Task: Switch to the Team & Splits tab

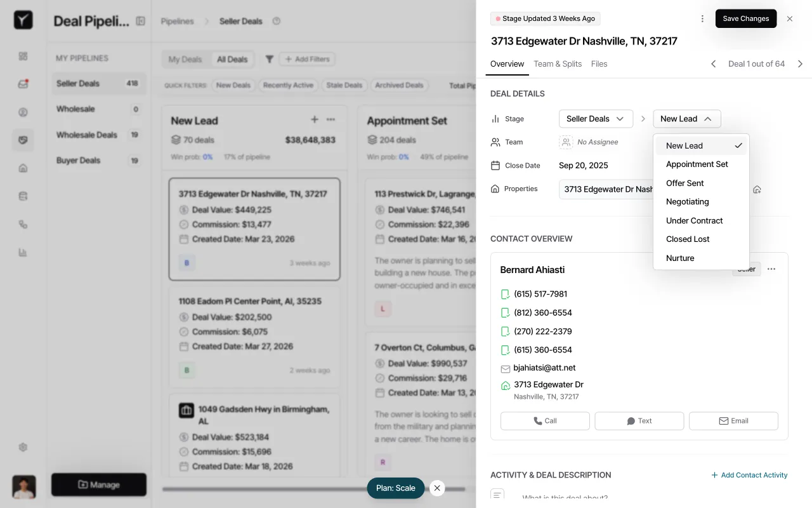Action: (558, 63)
